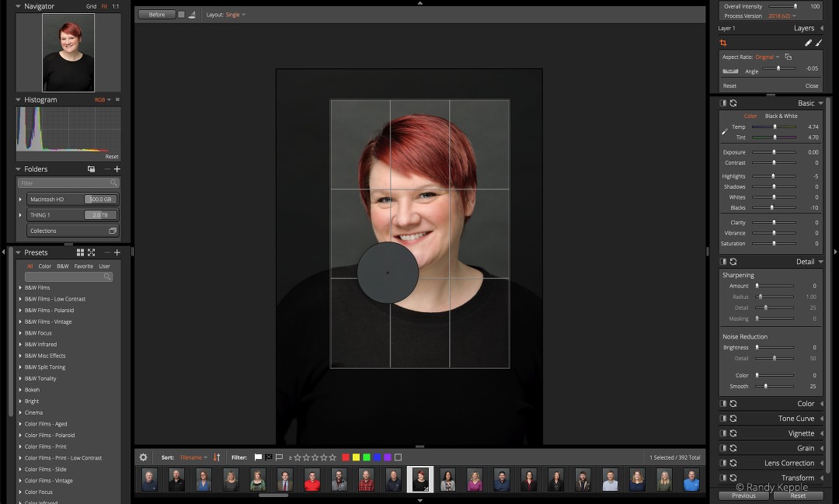Expand the B&W Films preset group
This screenshot has width=839, height=504.
21,287
